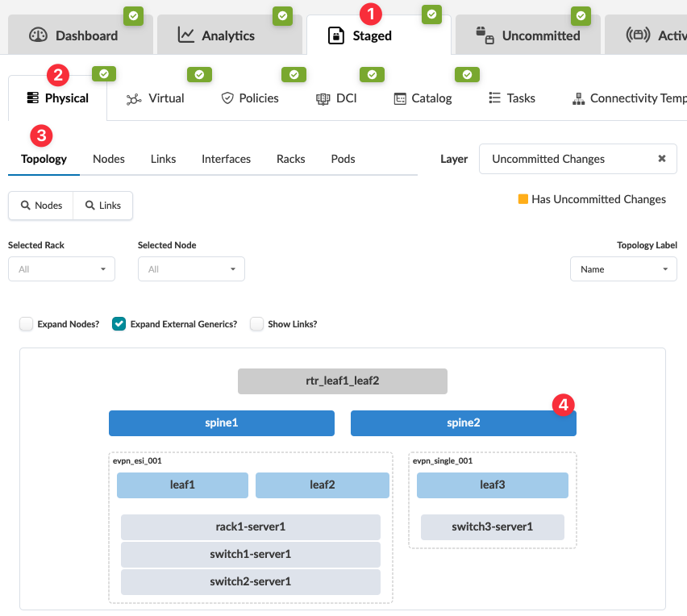
Task: Click the Dashboard gauge icon
Action: click(x=38, y=35)
